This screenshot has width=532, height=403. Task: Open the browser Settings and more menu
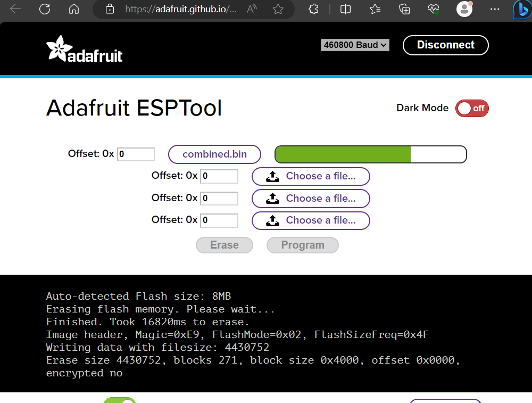(x=495, y=9)
